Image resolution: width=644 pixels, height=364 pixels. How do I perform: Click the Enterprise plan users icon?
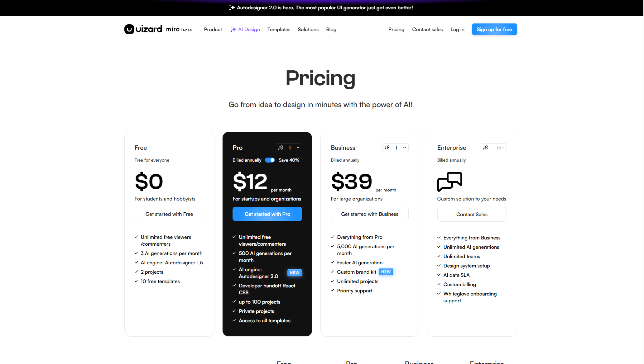[x=485, y=148]
